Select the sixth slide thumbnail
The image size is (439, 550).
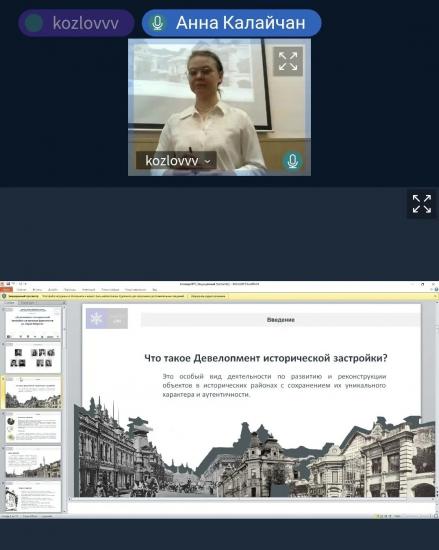33,496
